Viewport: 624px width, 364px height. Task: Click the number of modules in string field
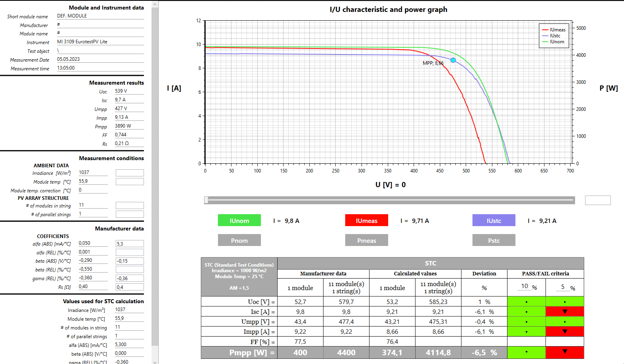pos(93,205)
